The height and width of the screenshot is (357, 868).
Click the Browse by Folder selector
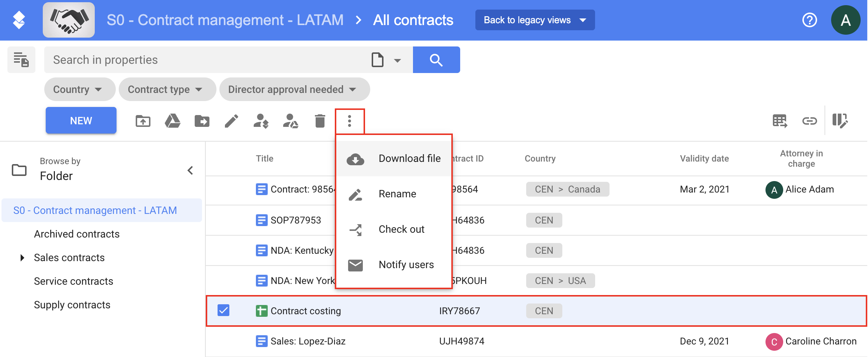click(x=60, y=170)
